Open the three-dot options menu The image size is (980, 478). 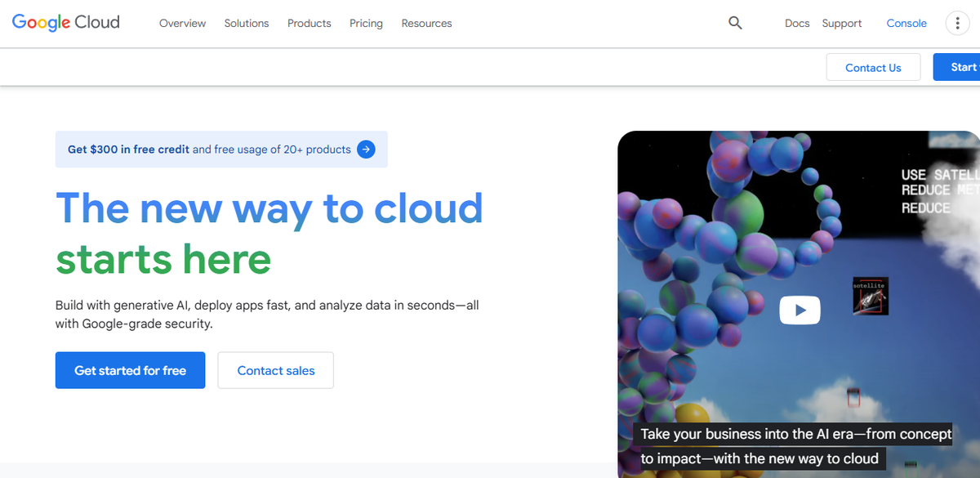(957, 23)
